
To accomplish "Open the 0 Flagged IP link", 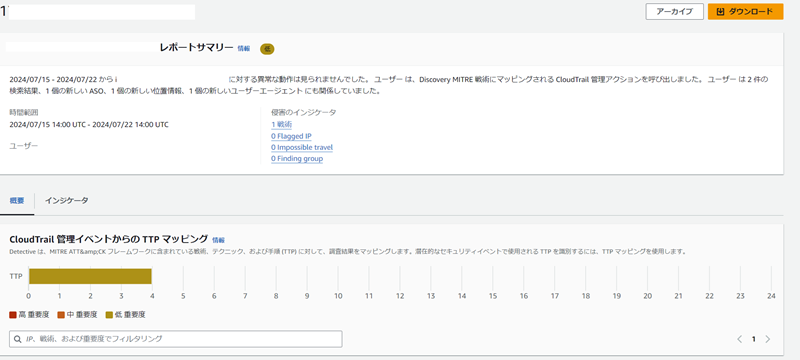I will tap(291, 136).
